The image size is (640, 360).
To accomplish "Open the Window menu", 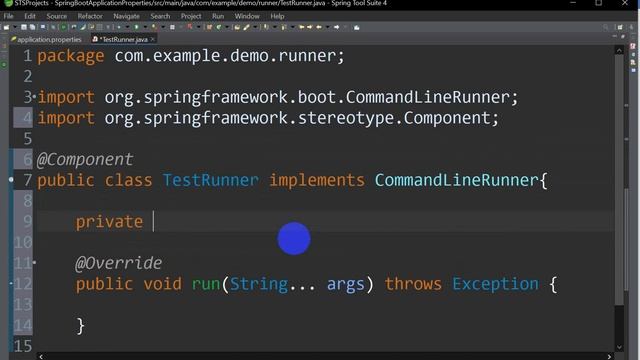I will point(247,16).
